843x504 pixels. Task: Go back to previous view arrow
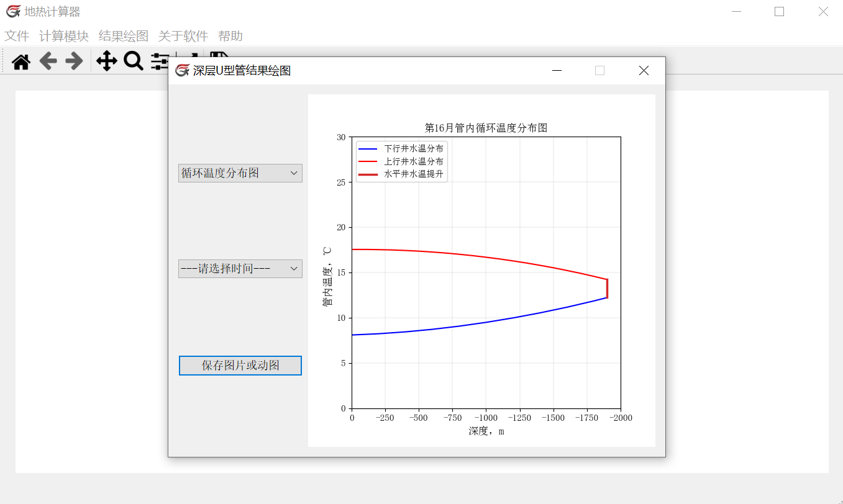48,61
